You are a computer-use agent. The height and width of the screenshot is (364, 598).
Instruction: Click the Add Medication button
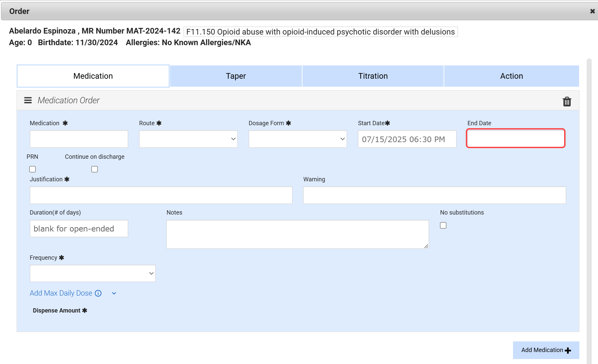coord(546,350)
